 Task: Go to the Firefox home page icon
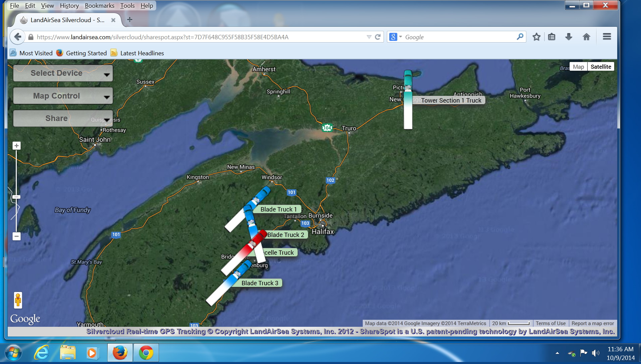click(586, 37)
